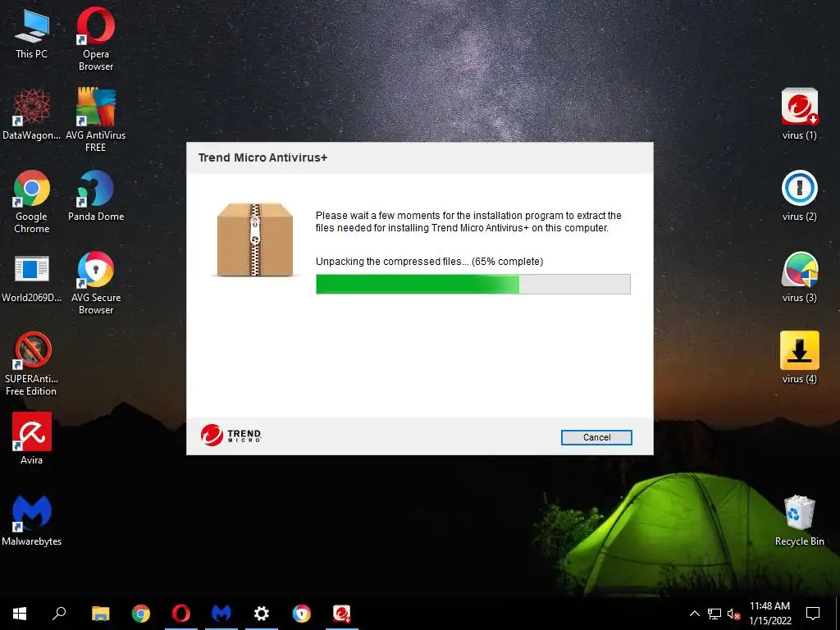This screenshot has height=630, width=840.
Task: Select the virus (4) desktop file
Action: click(x=799, y=358)
